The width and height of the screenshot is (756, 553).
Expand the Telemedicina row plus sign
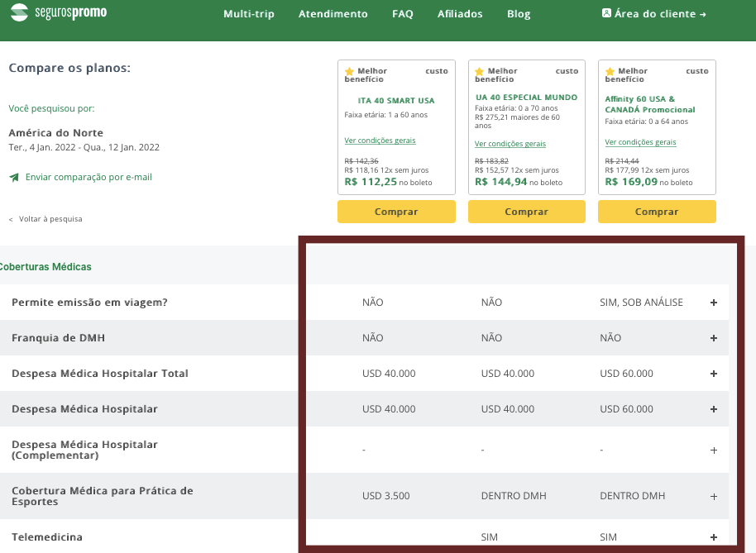714,537
